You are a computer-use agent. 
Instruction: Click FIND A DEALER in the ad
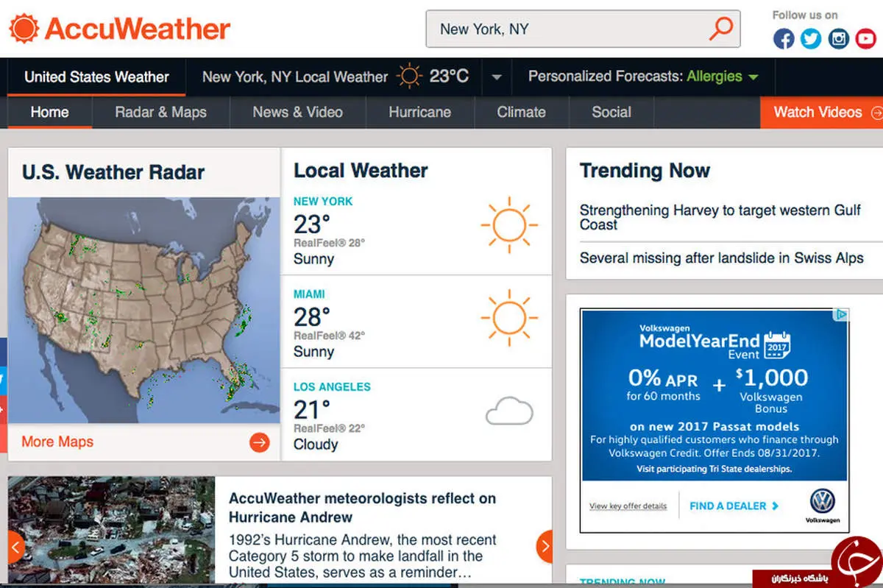[734, 506]
